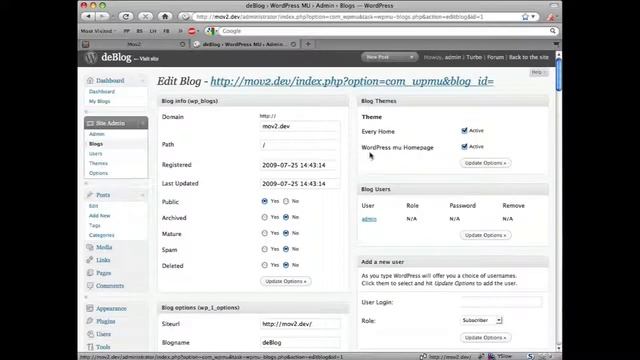Image resolution: width=640 pixels, height=360 pixels.
Task: Click the magnifier icon in the Google search box
Action: click(x=553, y=31)
